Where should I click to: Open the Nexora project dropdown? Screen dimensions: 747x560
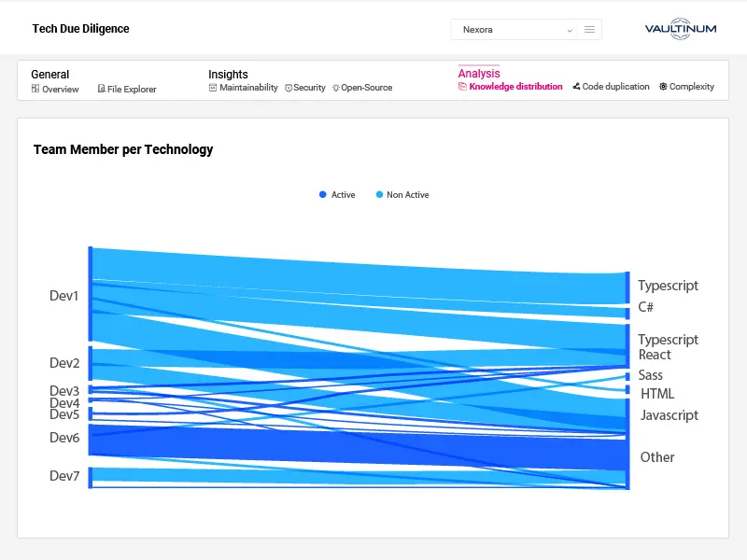click(514, 30)
